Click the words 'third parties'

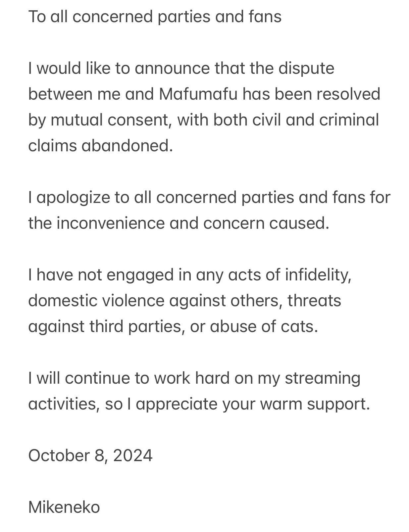(x=135, y=327)
